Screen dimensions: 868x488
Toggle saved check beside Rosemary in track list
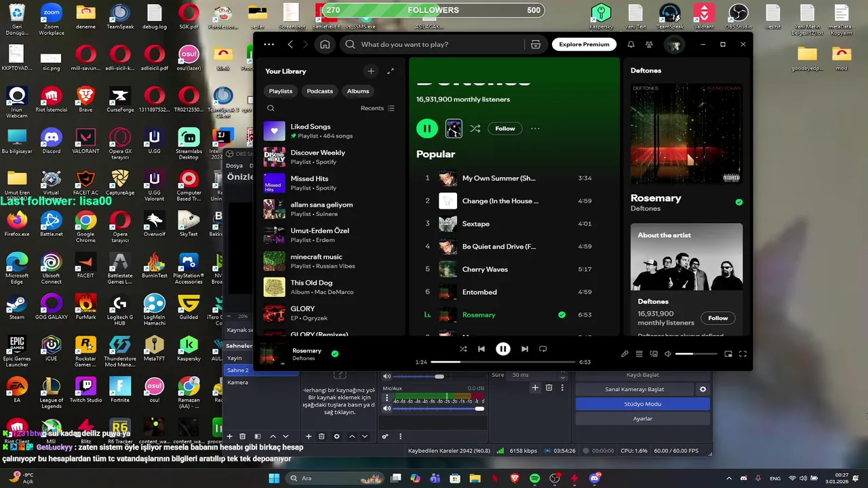tap(561, 314)
